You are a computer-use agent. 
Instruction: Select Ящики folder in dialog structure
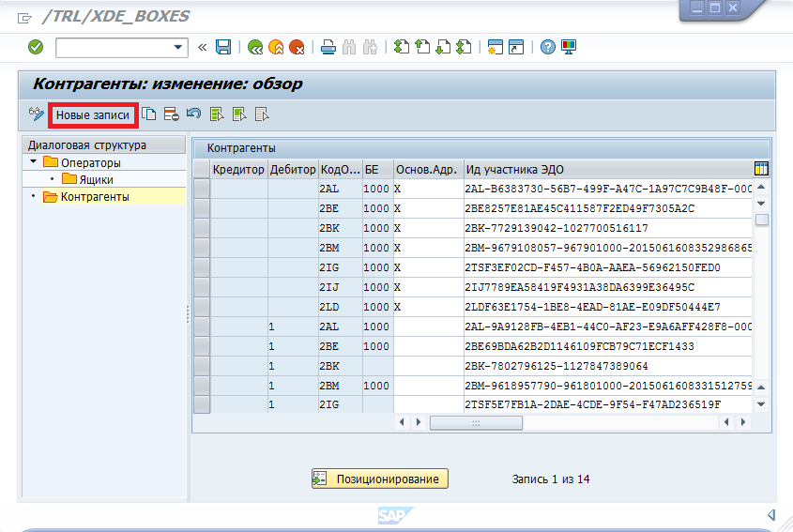[x=96, y=179]
